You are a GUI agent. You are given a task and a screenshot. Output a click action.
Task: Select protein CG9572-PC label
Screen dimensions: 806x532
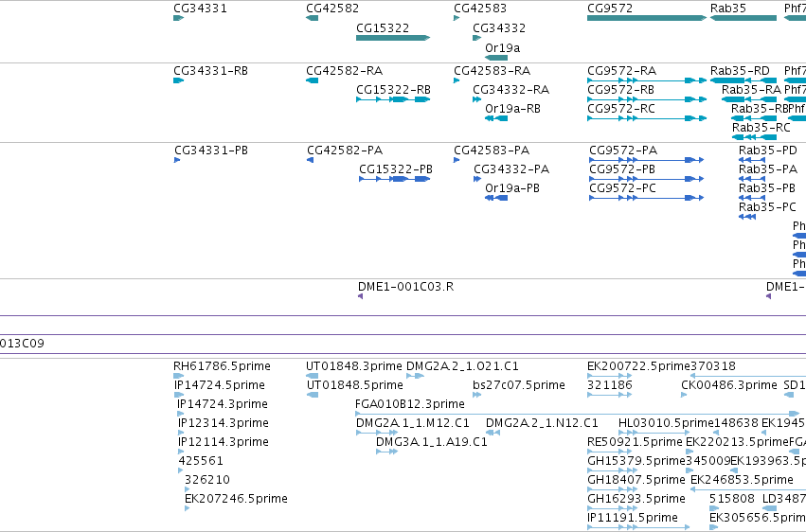(622, 188)
